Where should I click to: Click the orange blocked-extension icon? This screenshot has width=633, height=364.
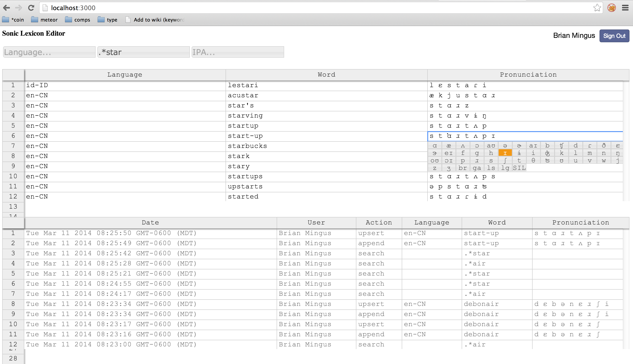point(611,8)
